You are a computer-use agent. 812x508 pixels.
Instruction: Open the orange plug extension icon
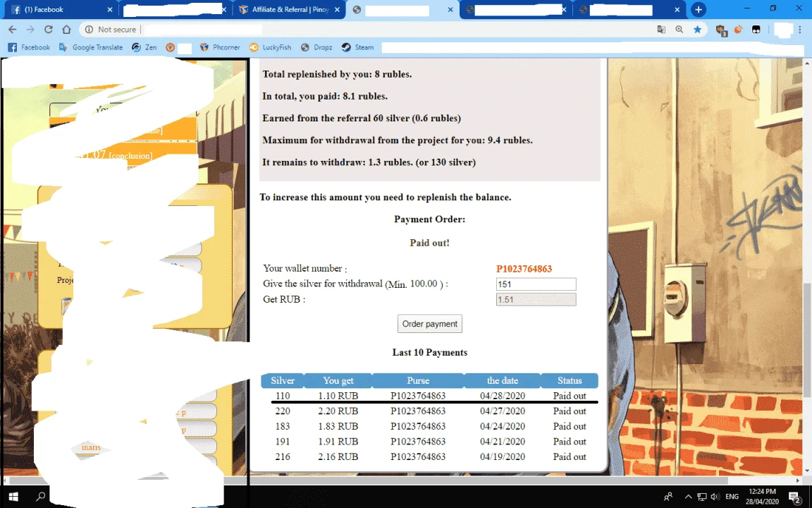coord(739,30)
